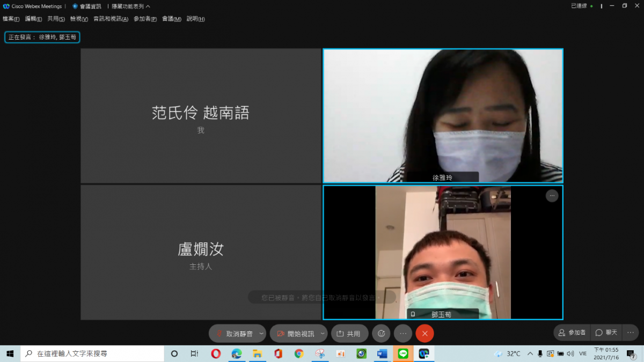Toggle the 參加者 participants panel
644x362 pixels.
click(572, 333)
